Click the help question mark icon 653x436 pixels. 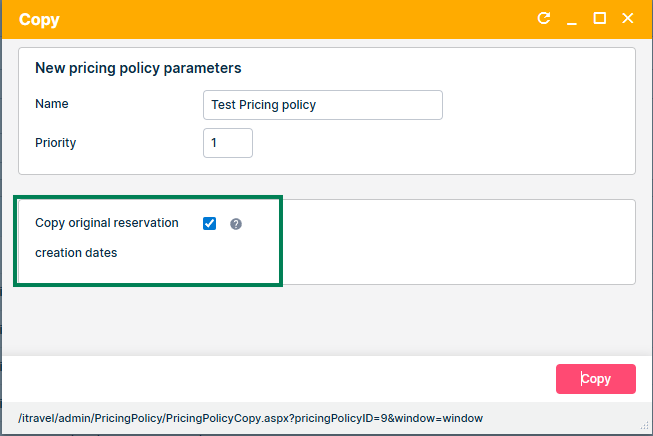tap(236, 224)
